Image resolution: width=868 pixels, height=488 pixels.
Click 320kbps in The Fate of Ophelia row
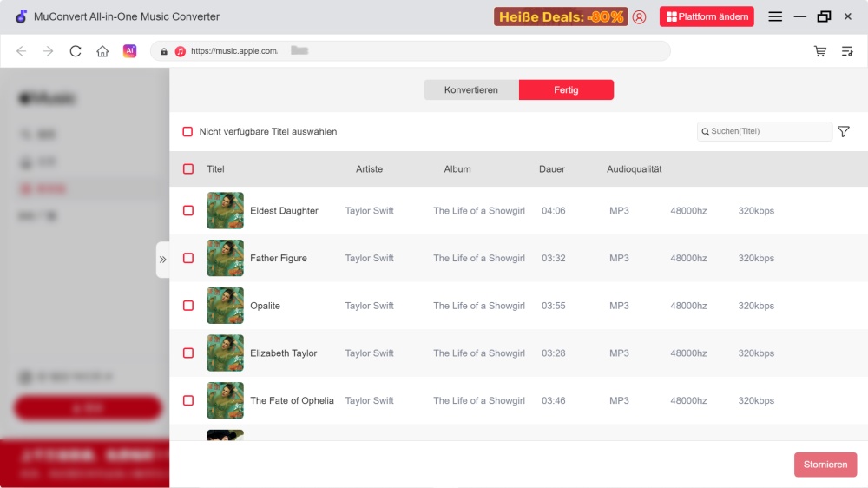coord(756,400)
